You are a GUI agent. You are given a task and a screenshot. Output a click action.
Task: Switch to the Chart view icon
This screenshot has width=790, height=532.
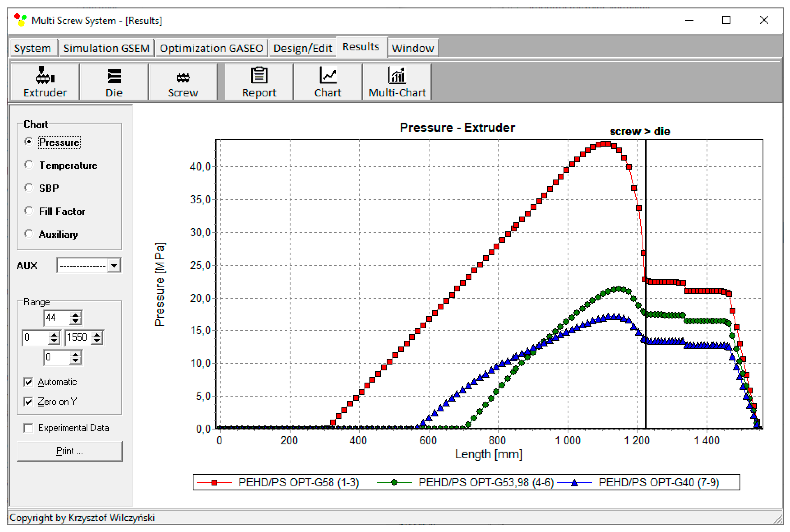(327, 81)
